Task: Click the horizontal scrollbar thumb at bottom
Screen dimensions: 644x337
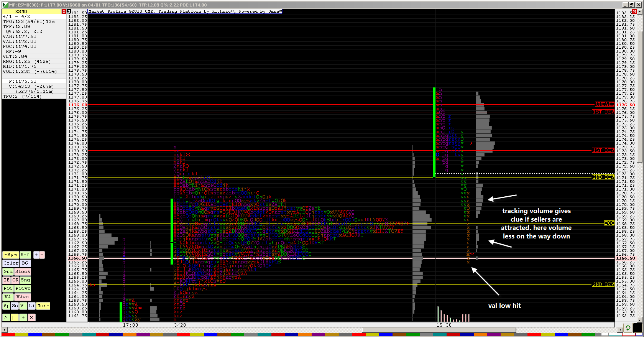Action: (439, 330)
